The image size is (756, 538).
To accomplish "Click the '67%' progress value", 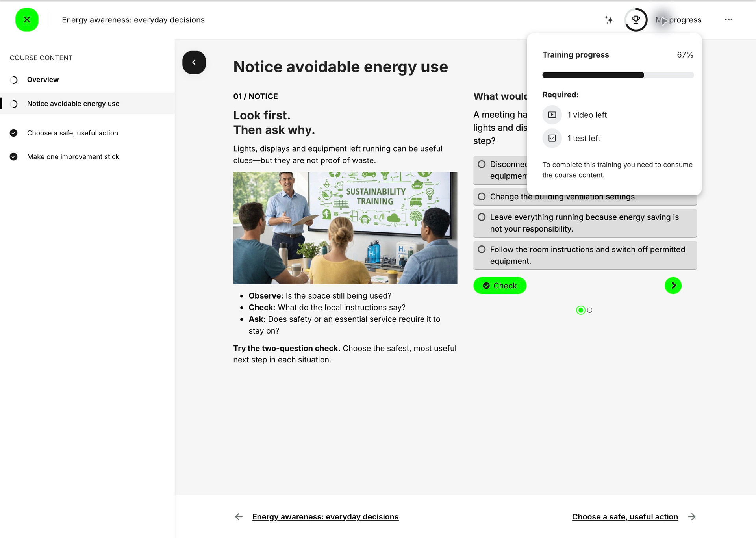I will (685, 55).
